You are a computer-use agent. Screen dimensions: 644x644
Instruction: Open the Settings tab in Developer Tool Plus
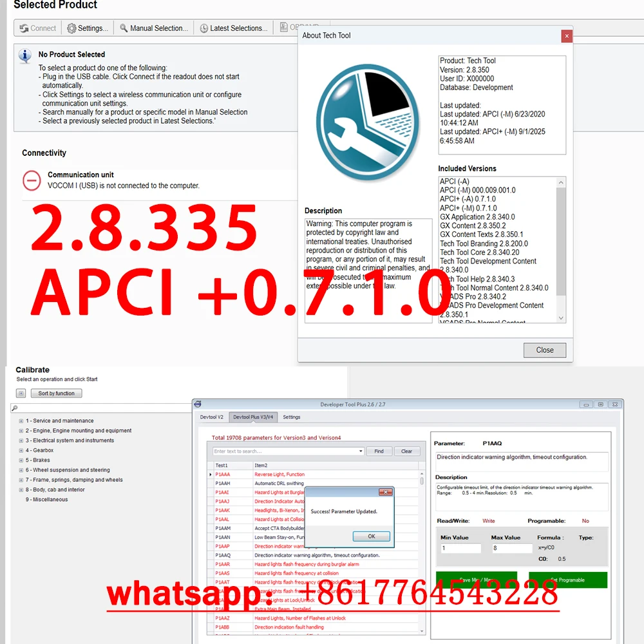tap(291, 417)
